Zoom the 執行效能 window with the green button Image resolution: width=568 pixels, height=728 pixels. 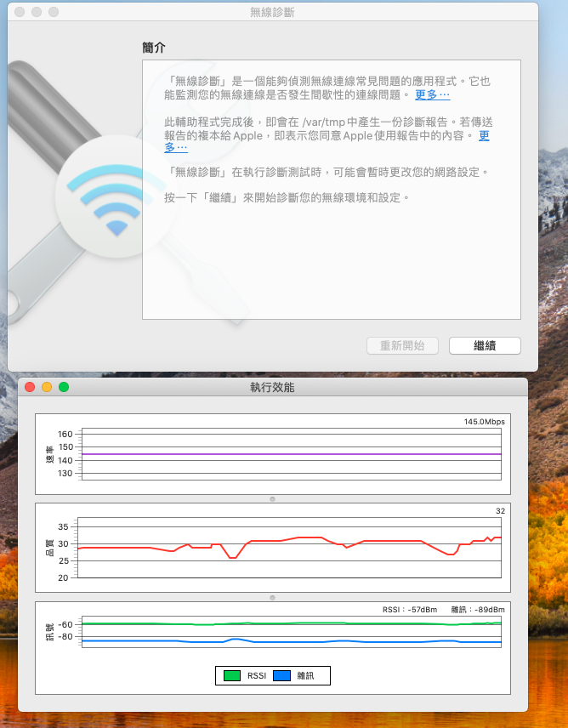(64, 387)
